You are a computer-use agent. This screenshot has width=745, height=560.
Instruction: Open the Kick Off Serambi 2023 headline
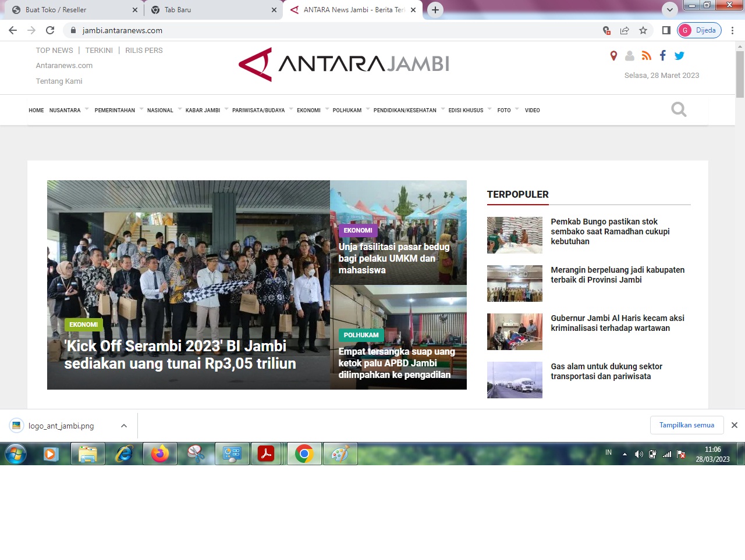pyautogui.click(x=180, y=355)
